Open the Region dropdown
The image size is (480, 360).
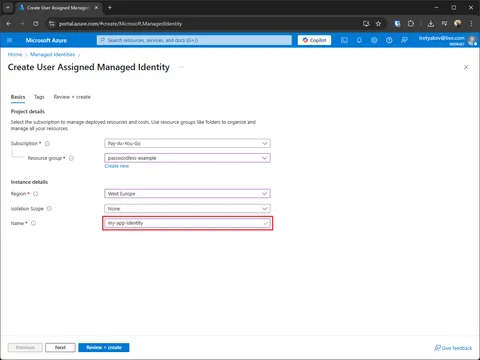187,194
